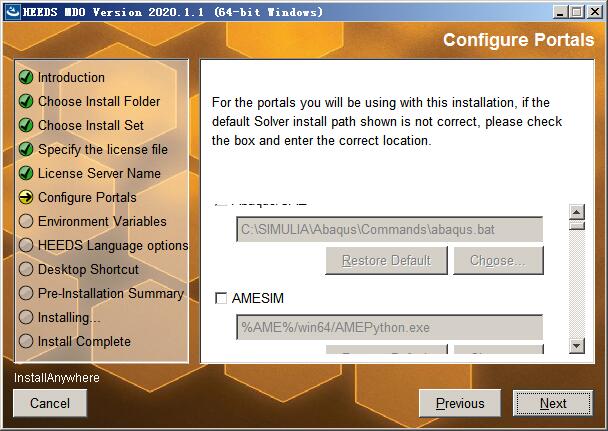This screenshot has width=608, height=431.
Task: Click the circle icon beside Install Complete
Action: point(26,341)
